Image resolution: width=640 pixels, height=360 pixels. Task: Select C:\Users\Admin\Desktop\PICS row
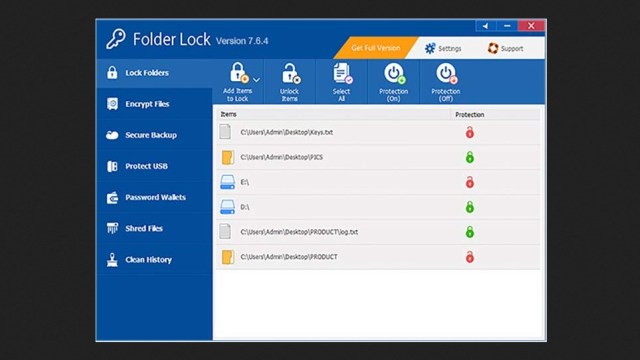click(x=378, y=157)
